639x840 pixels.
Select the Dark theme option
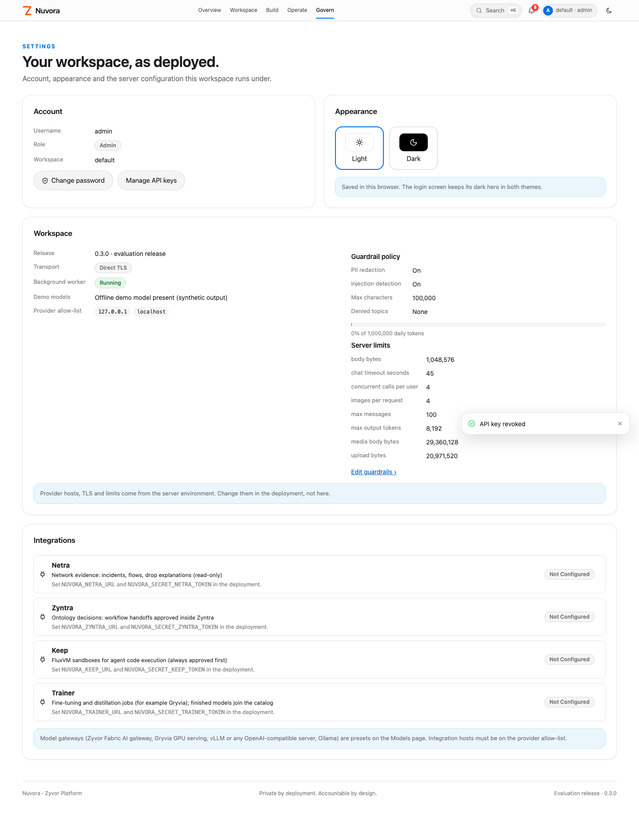click(x=414, y=148)
